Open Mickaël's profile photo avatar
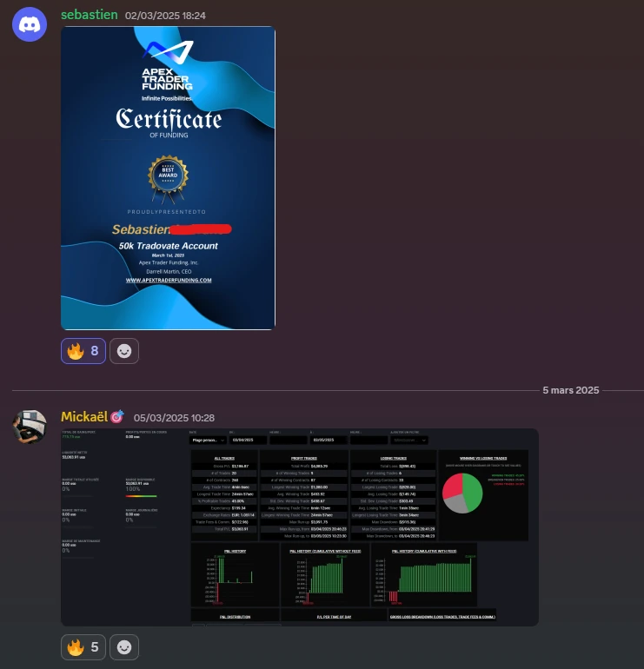The width and height of the screenshot is (644, 669). (30, 427)
